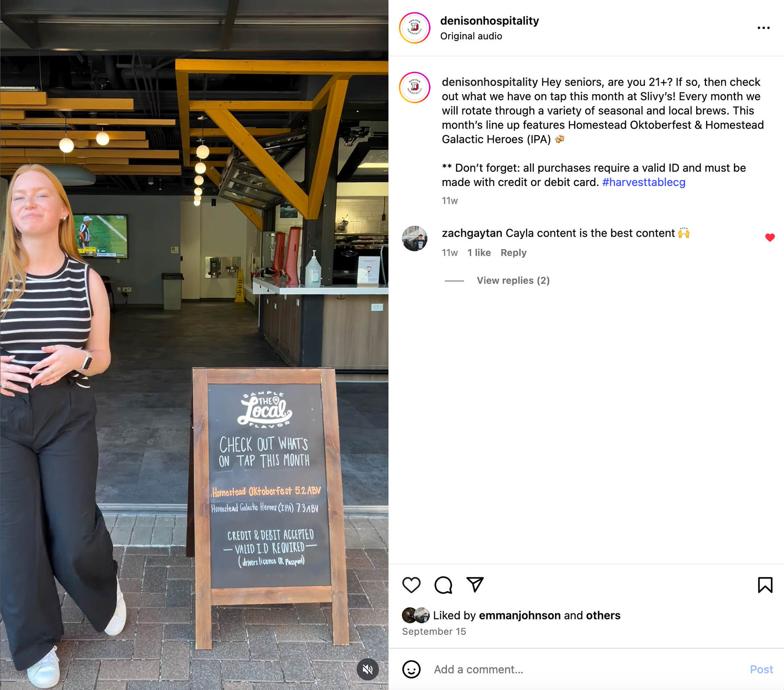Open the Original audio page
This screenshot has width=784, height=690.
point(471,36)
